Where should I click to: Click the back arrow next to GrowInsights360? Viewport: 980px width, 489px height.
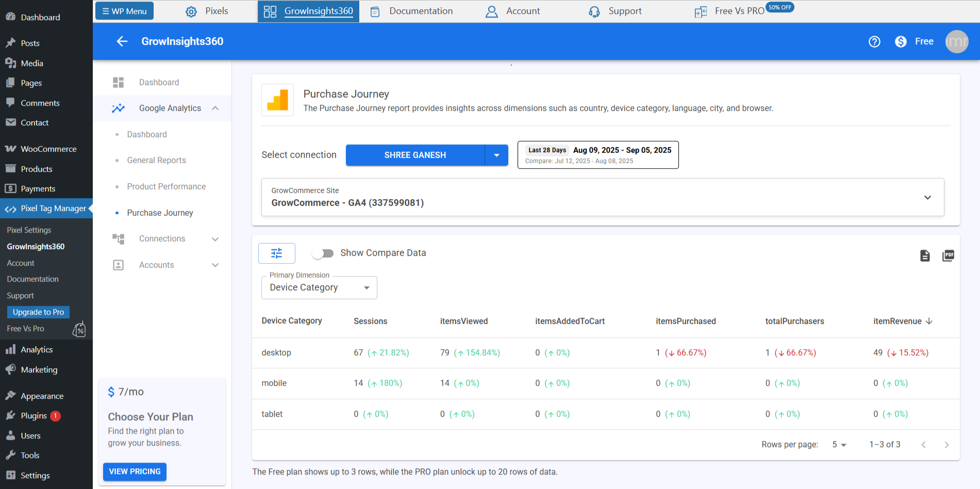pos(122,41)
